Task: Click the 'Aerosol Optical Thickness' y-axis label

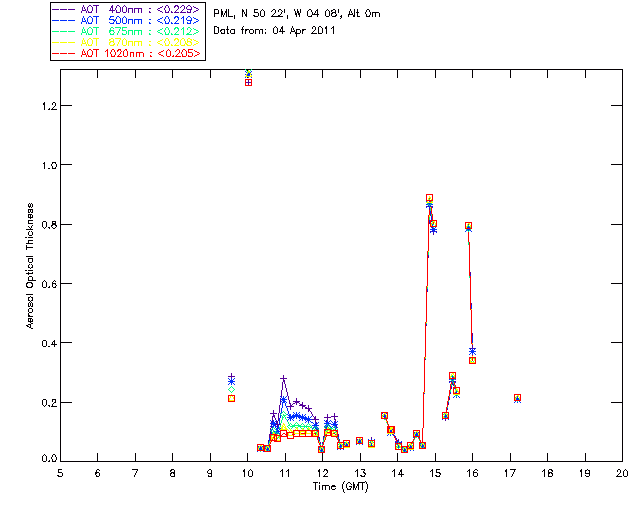Action: tap(30, 266)
